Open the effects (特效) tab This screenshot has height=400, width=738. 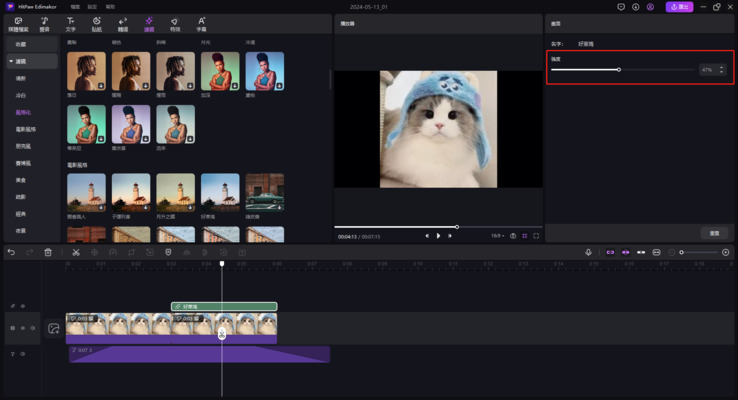pos(175,24)
